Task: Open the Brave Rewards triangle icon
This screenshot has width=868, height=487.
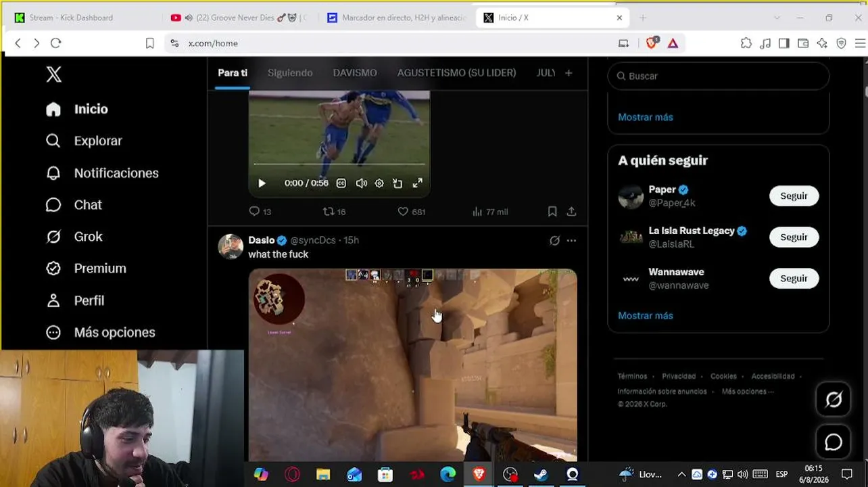Action: 673,43
